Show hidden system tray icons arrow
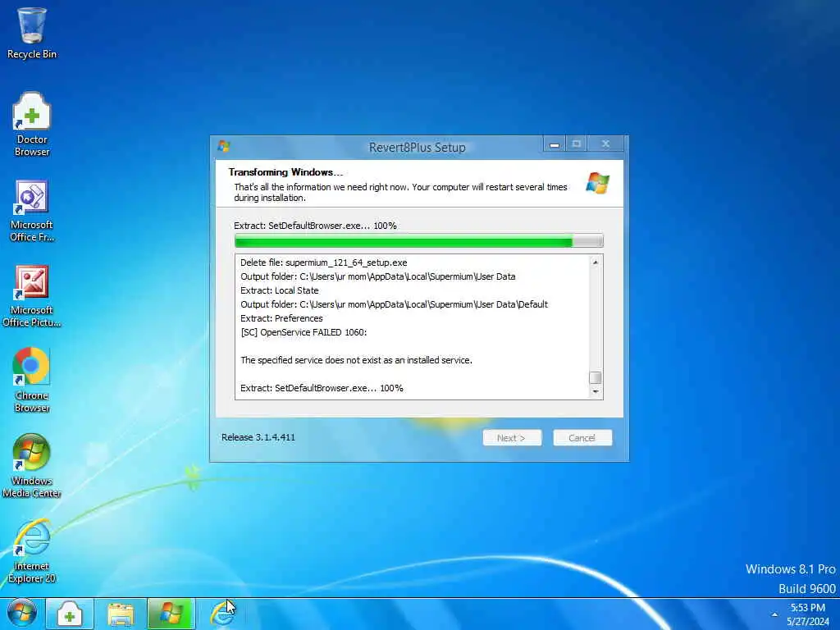840x630 pixels. point(774,614)
